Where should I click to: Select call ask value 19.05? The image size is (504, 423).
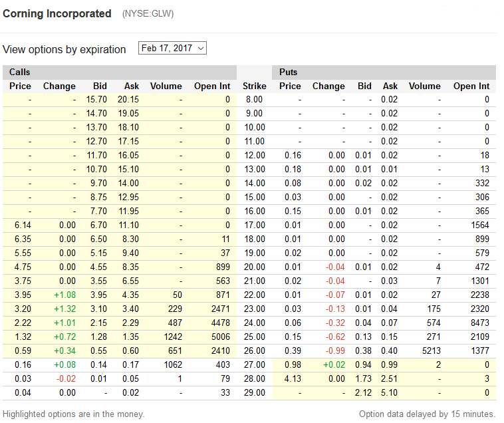128,114
